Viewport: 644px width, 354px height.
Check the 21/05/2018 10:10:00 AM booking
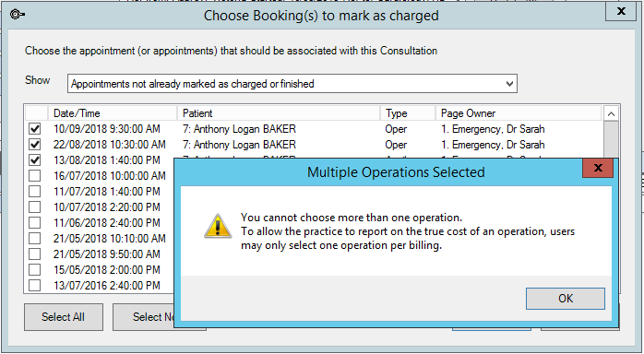(x=35, y=239)
